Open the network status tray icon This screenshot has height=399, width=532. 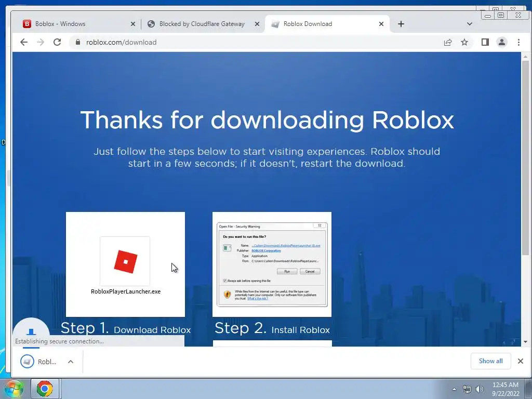467,389
